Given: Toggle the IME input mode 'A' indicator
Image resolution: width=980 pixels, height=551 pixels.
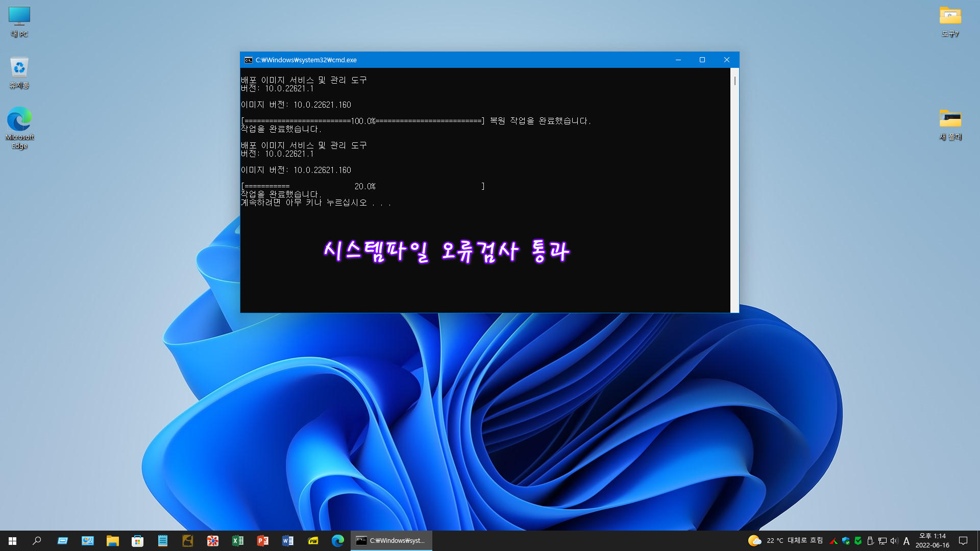Looking at the screenshot, I should (x=906, y=541).
